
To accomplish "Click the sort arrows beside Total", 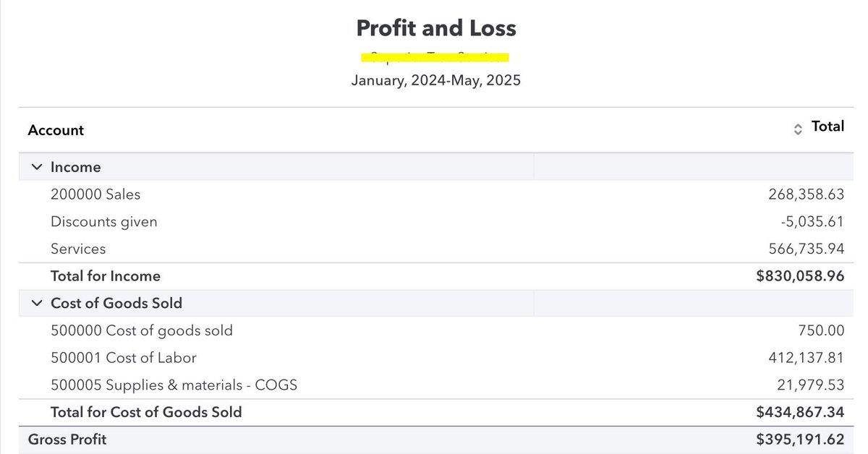I will (798, 129).
